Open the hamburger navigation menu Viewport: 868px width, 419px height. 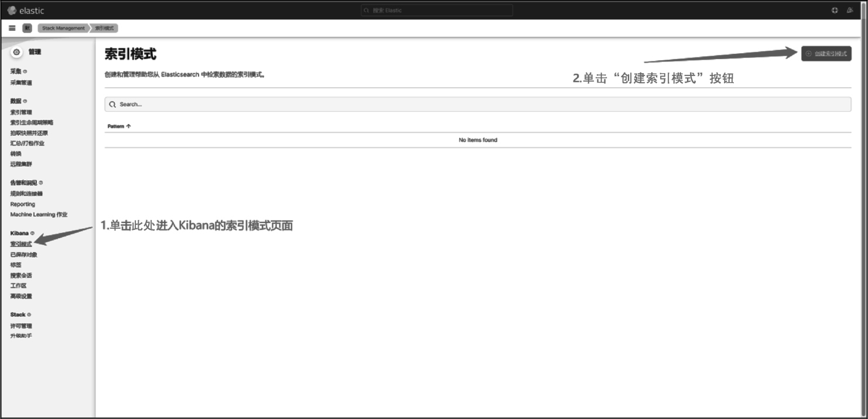tap(12, 28)
